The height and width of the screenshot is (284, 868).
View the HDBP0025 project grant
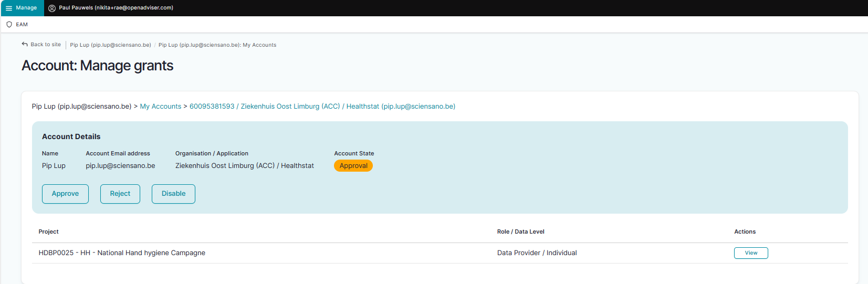tap(750, 253)
